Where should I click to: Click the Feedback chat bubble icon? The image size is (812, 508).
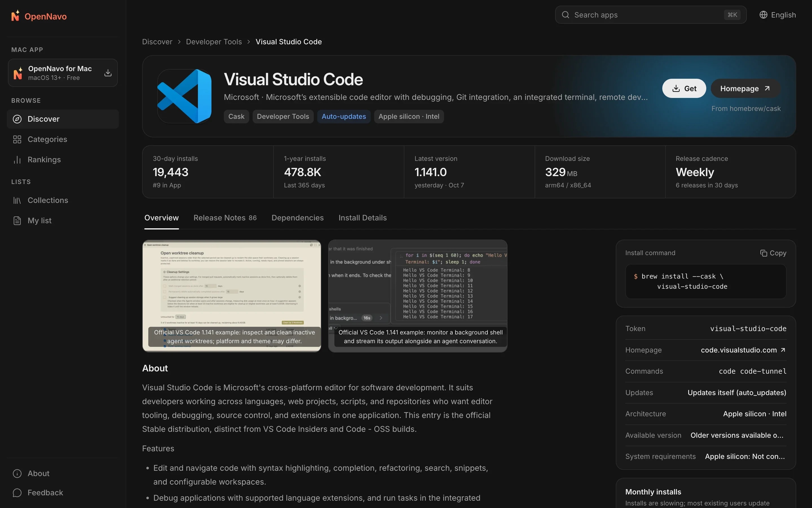tap(17, 492)
